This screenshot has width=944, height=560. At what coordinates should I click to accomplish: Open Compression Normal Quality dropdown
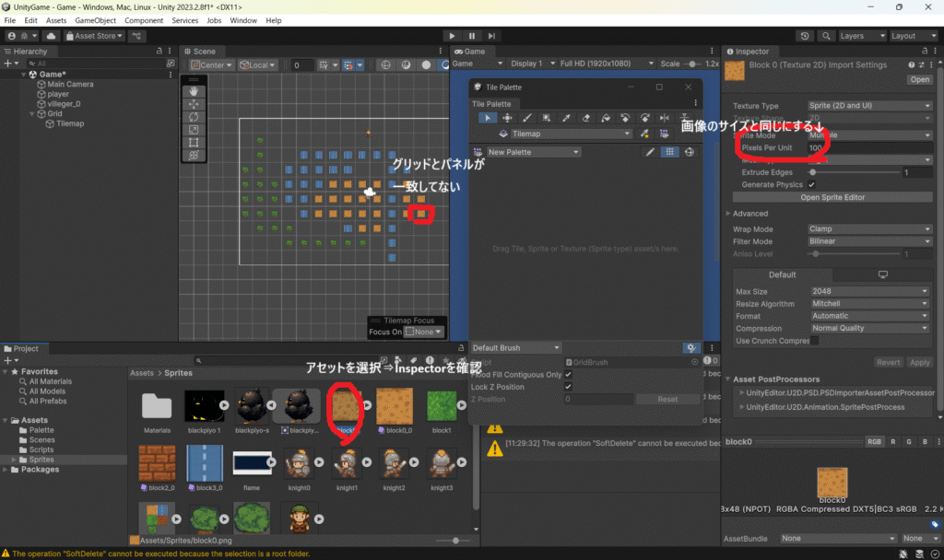[870, 329]
